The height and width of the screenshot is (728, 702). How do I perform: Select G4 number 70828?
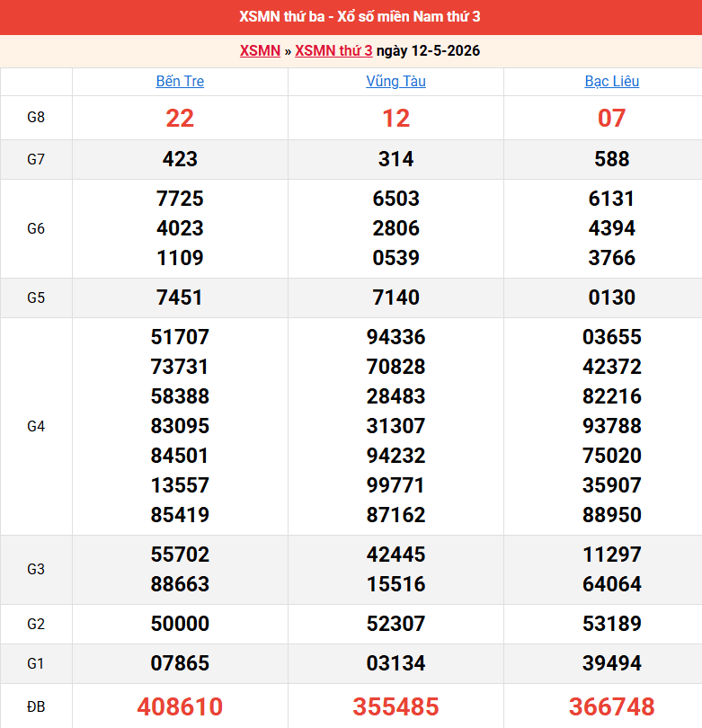click(395, 367)
